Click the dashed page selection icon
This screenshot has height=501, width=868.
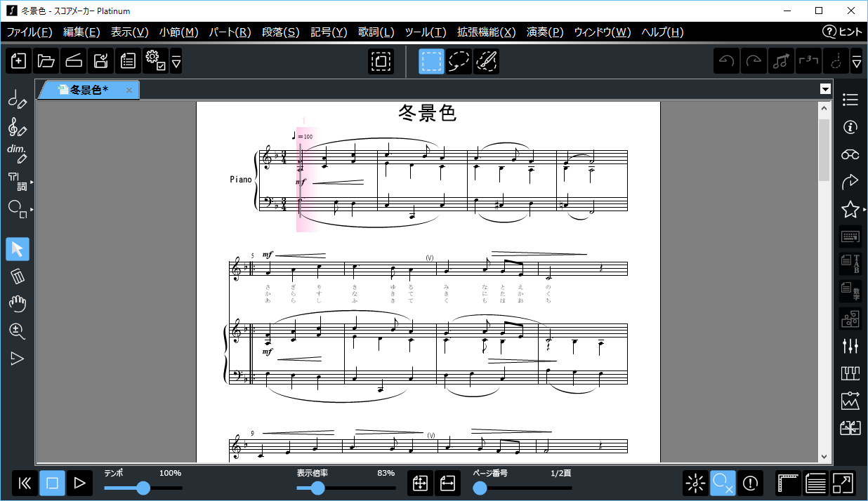[381, 61]
